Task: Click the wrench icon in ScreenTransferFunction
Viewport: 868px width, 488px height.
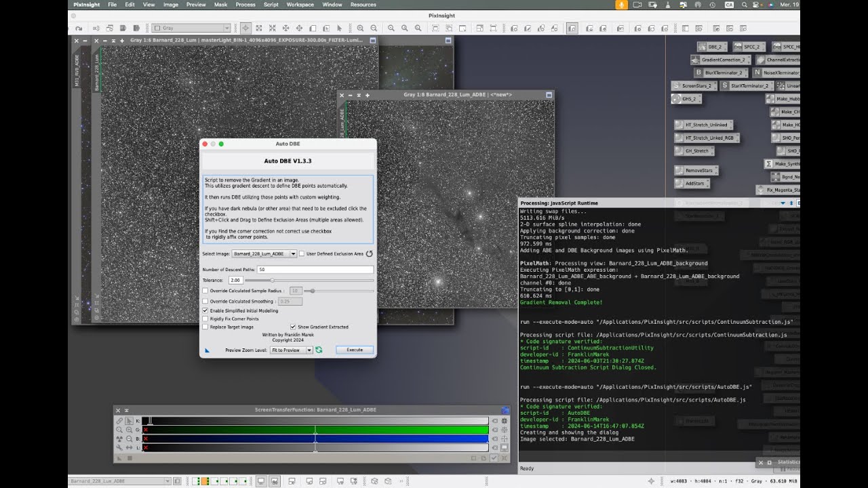Action: point(119,447)
